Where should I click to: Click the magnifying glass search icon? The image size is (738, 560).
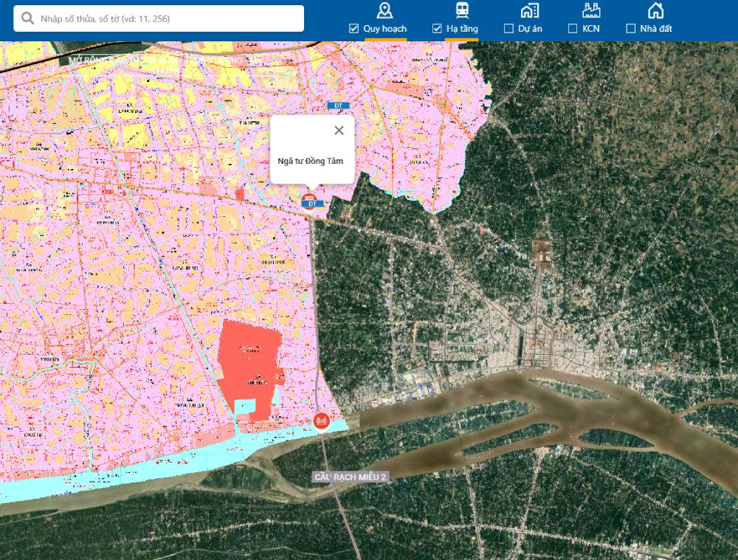(28, 18)
